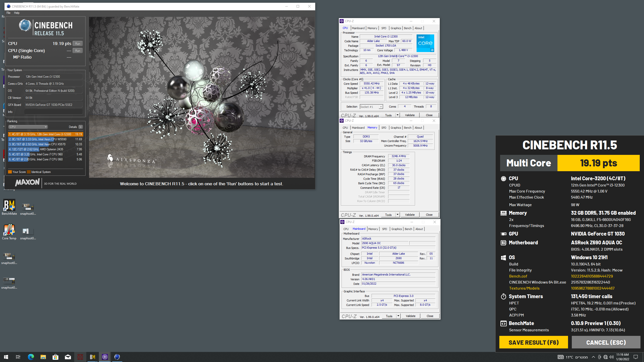This screenshot has height=362, width=644.
Task: Expand ranking Details arrow in Cinebench
Action: (x=81, y=127)
